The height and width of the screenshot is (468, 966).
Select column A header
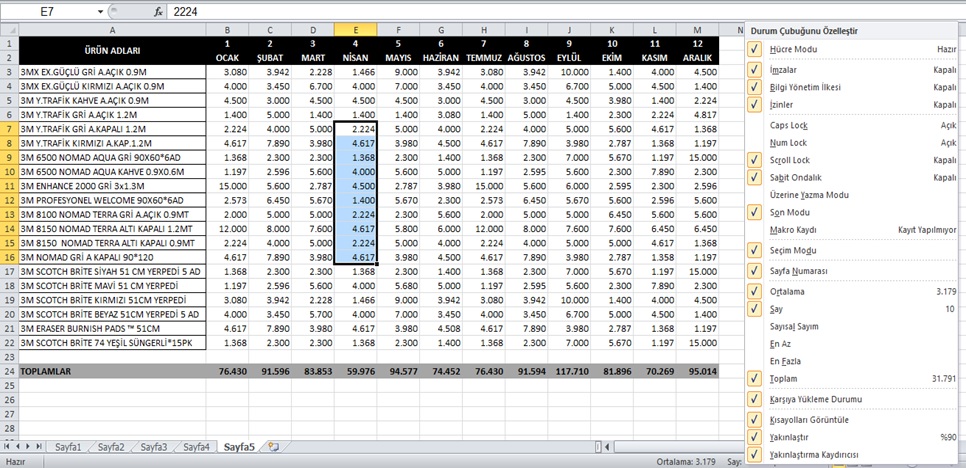[x=112, y=30]
